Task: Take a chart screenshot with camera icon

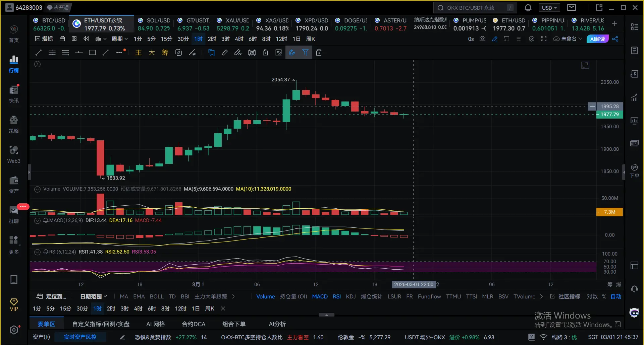Action: pos(482,39)
